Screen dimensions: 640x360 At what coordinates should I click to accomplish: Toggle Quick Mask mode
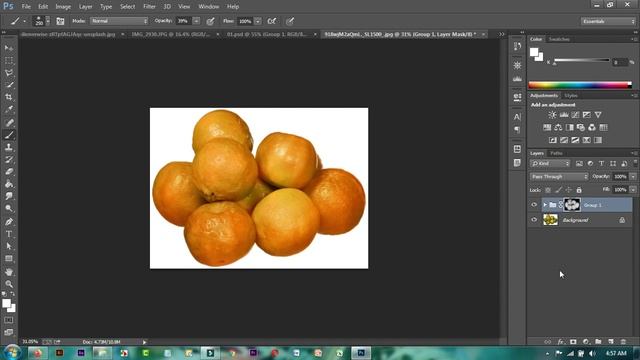(x=9, y=320)
